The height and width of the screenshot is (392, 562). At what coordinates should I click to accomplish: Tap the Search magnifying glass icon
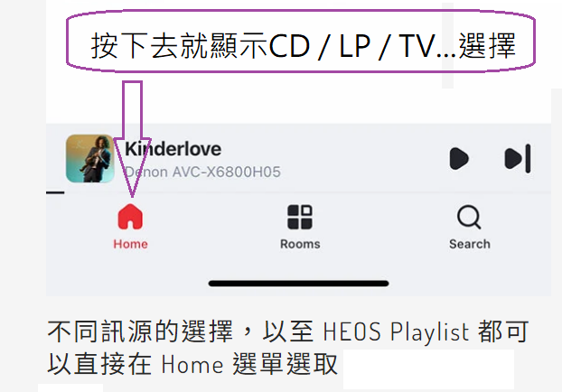pos(469,217)
